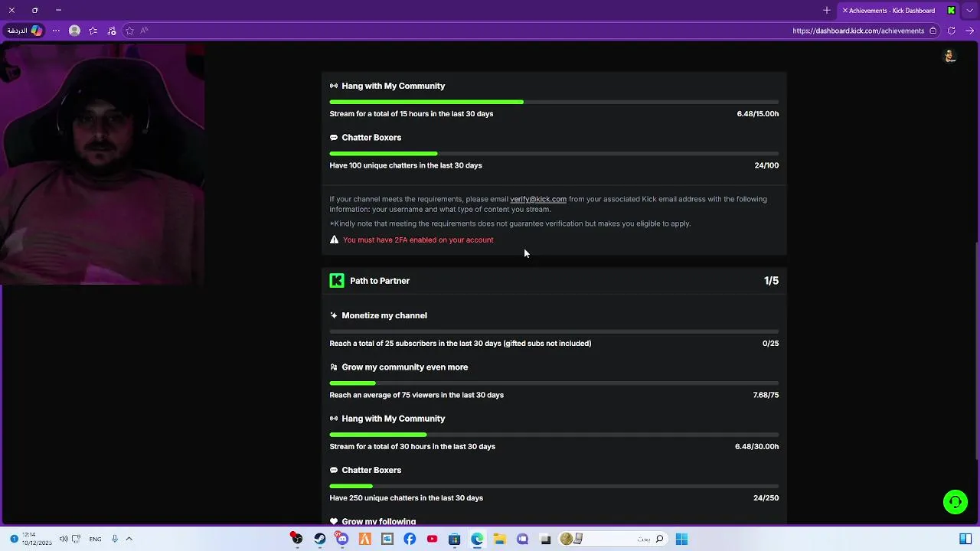Click the 2FA enabled warning text
This screenshot has height=551, width=980.
tap(418, 240)
